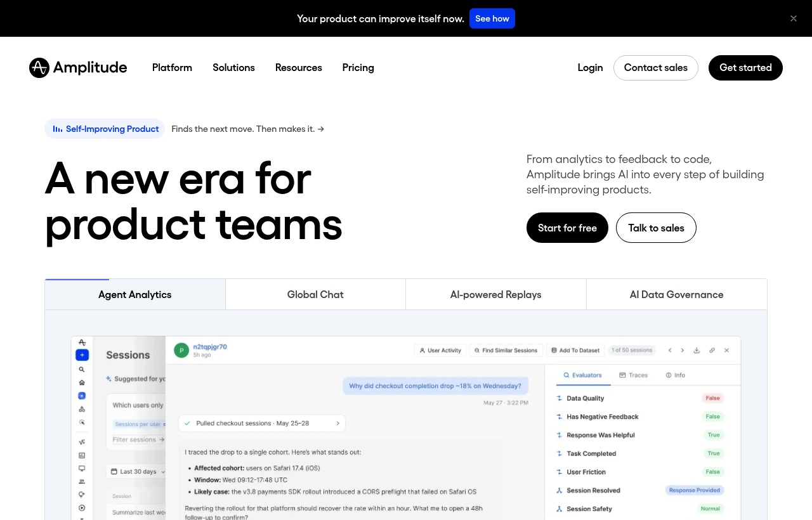The image size is (812, 520).
Task: Click the search magnifier in the demo sidebar
Action: (x=82, y=369)
